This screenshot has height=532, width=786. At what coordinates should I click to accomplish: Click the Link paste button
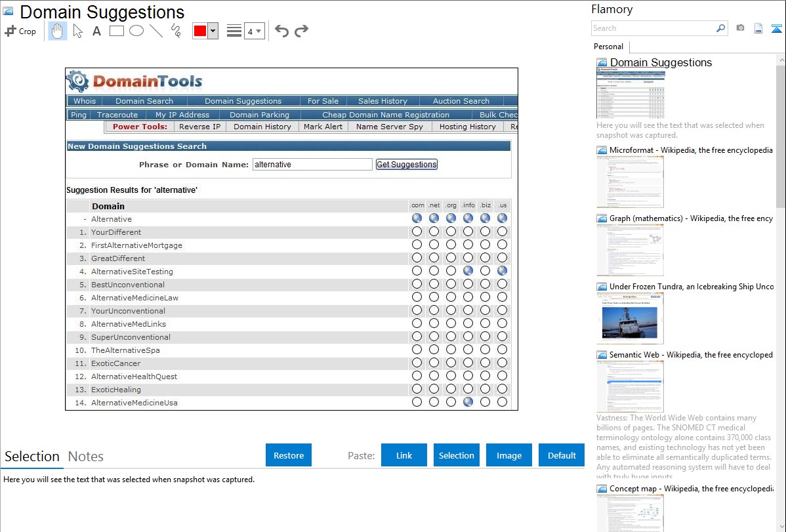(404, 455)
